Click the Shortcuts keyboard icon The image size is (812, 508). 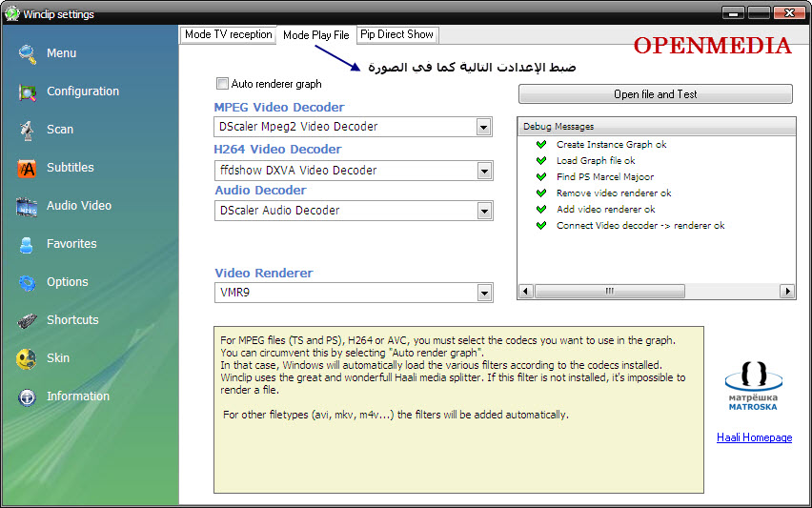[27, 320]
